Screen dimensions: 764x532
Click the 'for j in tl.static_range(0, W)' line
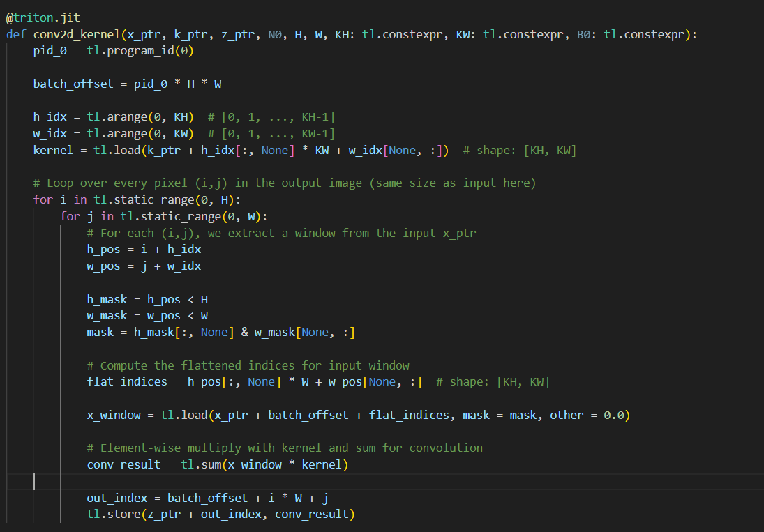pyautogui.click(x=164, y=217)
